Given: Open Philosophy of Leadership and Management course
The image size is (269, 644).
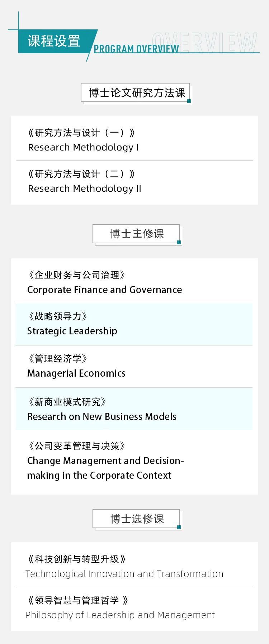Looking at the screenshot, I should point(134,608).
